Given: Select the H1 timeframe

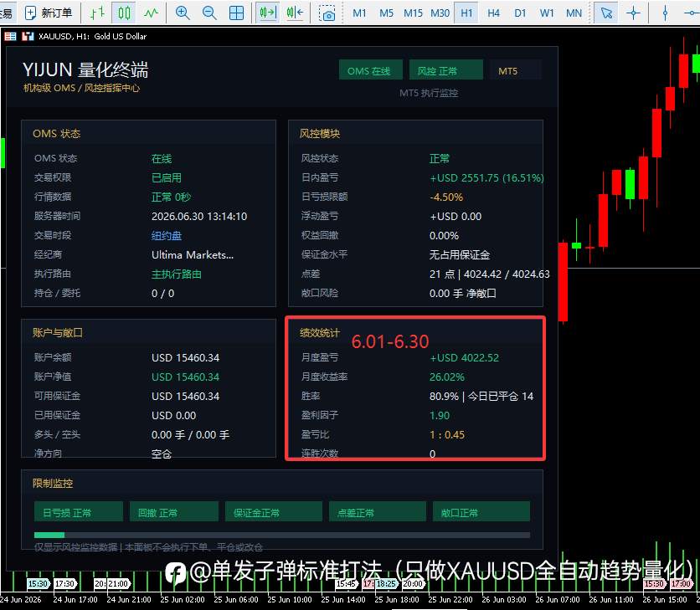Looking at the screenshot, I should click(466, 13).
